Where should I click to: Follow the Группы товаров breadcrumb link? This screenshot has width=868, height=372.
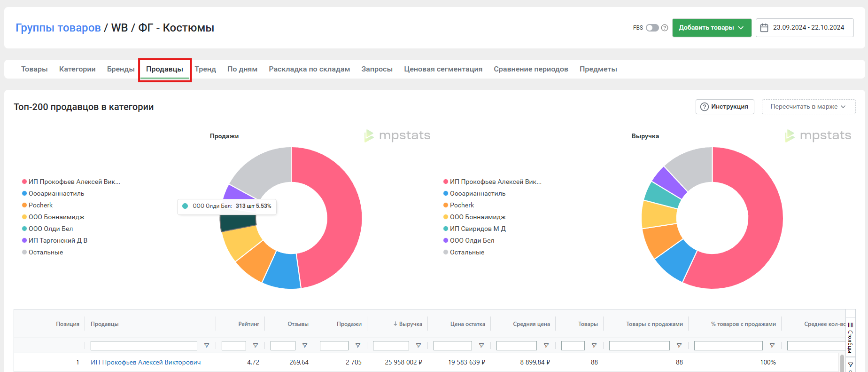[x=58, y=28]
